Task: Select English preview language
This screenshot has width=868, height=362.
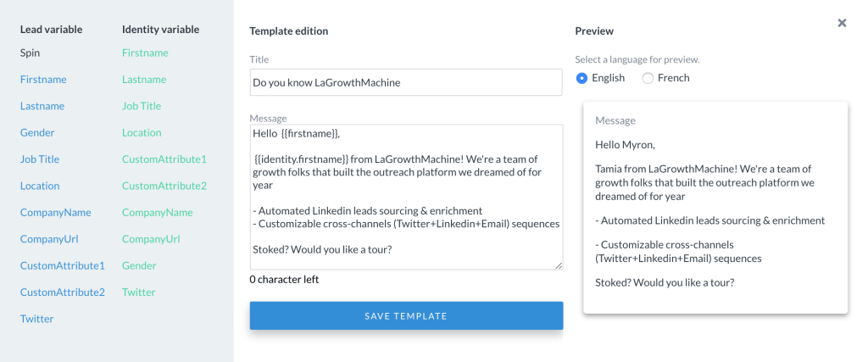Action: [x=582, y=78]
